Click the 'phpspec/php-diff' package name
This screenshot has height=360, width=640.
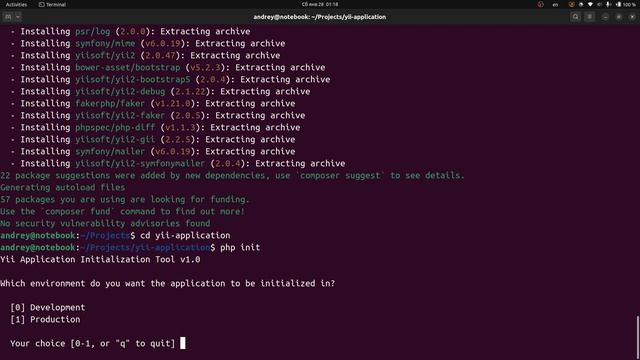point(115,127)
